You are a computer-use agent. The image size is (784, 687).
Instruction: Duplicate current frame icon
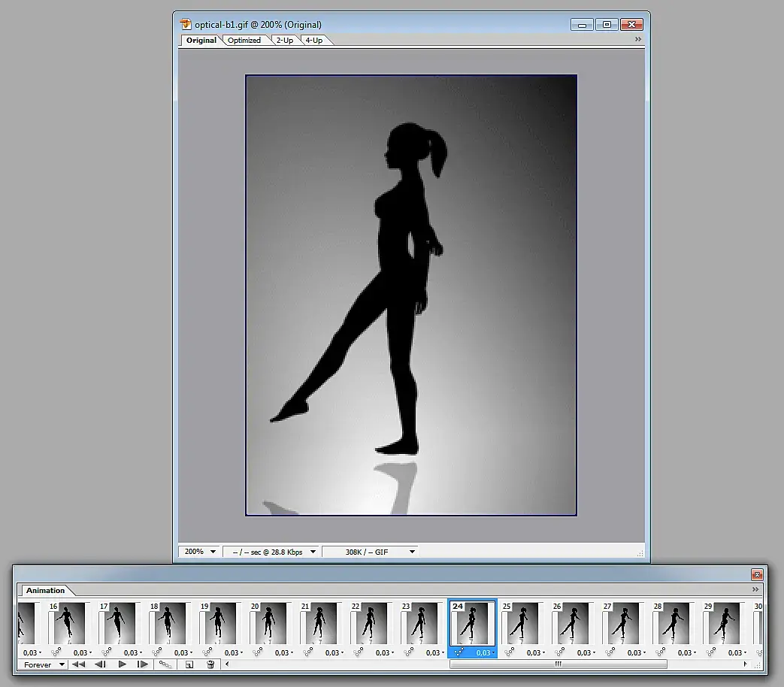point(189,664)
